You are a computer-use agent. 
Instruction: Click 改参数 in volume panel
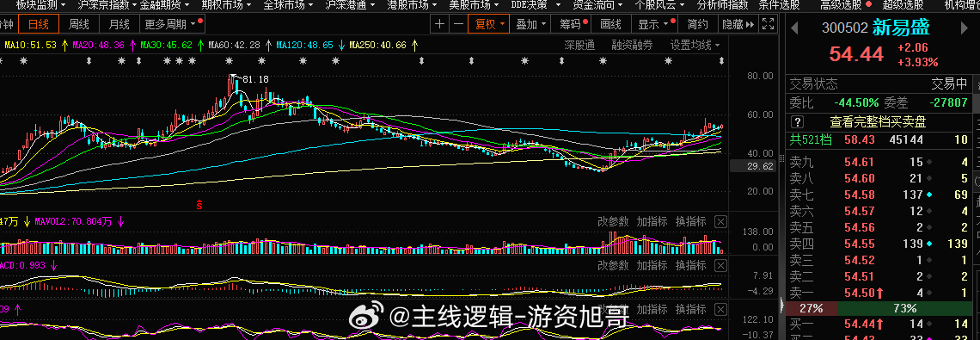click(612, 222)
